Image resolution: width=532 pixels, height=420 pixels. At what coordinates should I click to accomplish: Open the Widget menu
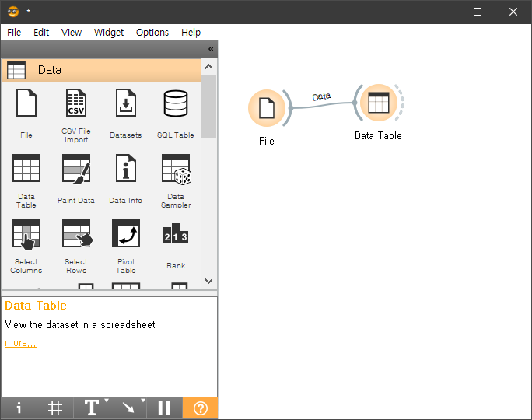coord(109,33)
